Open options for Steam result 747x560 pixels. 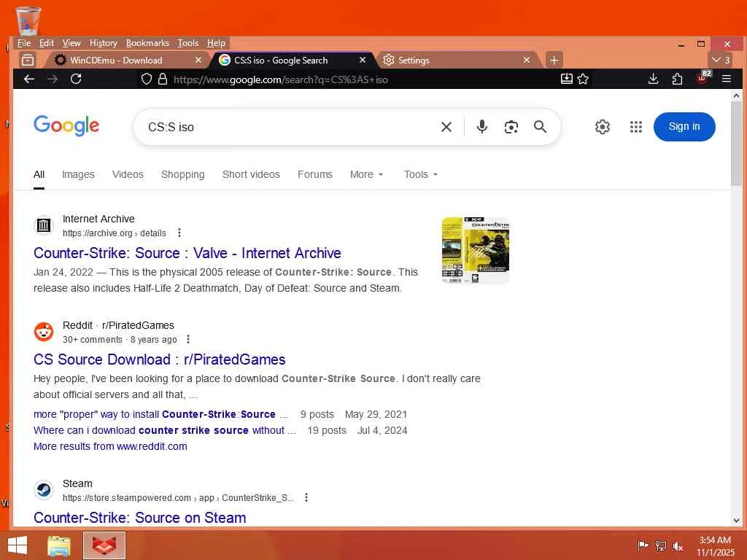[306, 497]
